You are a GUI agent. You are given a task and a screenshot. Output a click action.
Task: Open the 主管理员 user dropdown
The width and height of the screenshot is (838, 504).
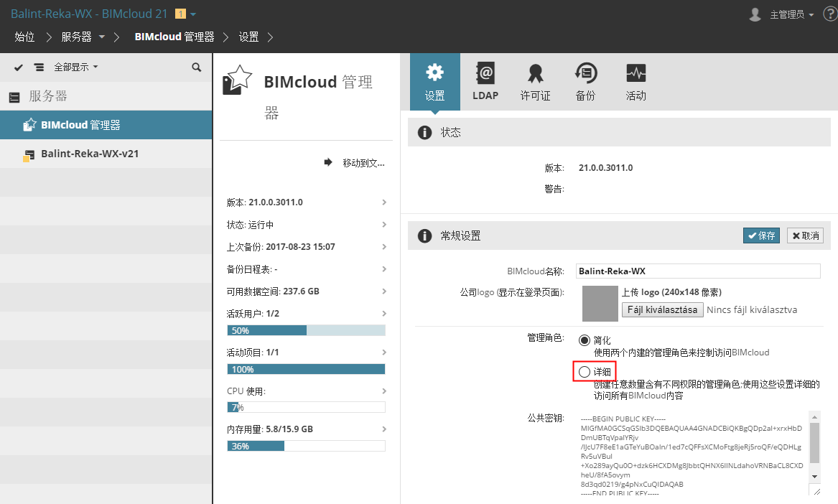click(x=791, y=14)
